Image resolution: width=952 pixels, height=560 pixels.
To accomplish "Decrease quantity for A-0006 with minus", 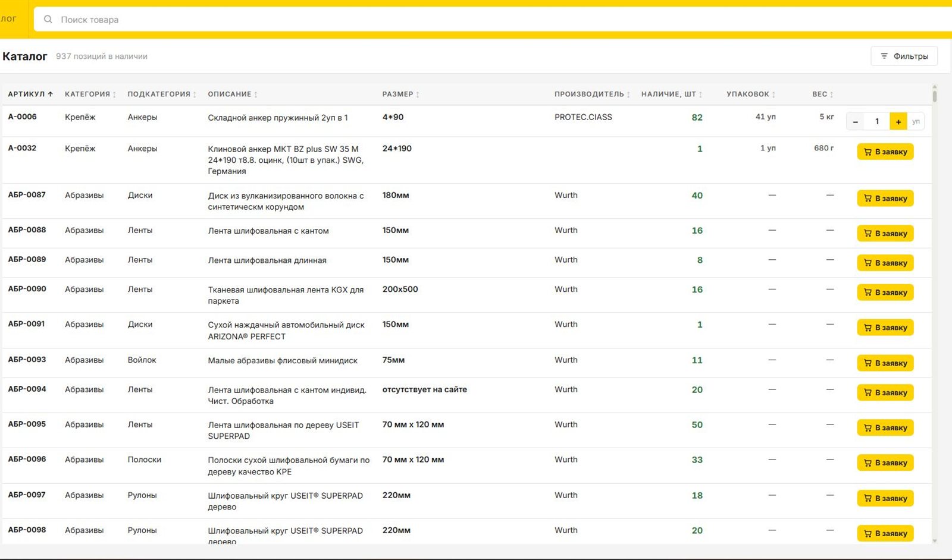I will coord(855,121).
